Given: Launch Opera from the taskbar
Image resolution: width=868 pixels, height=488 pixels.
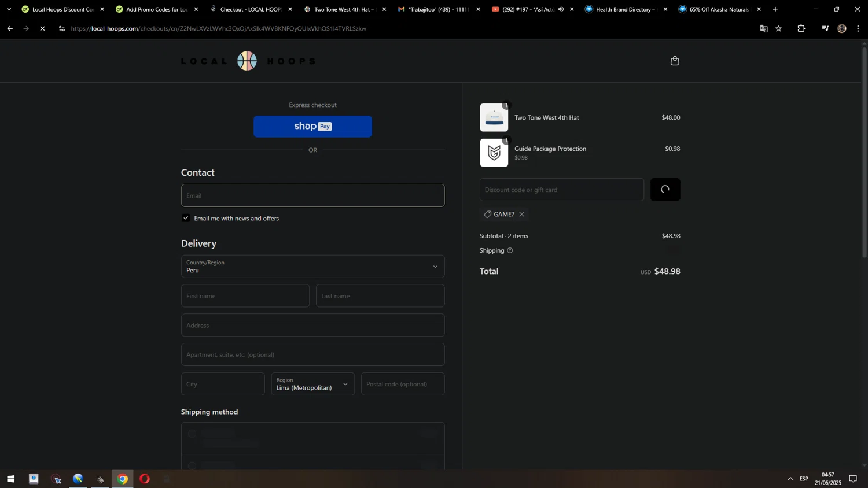Looking at the screenshot, I should (x=145, y=479).
